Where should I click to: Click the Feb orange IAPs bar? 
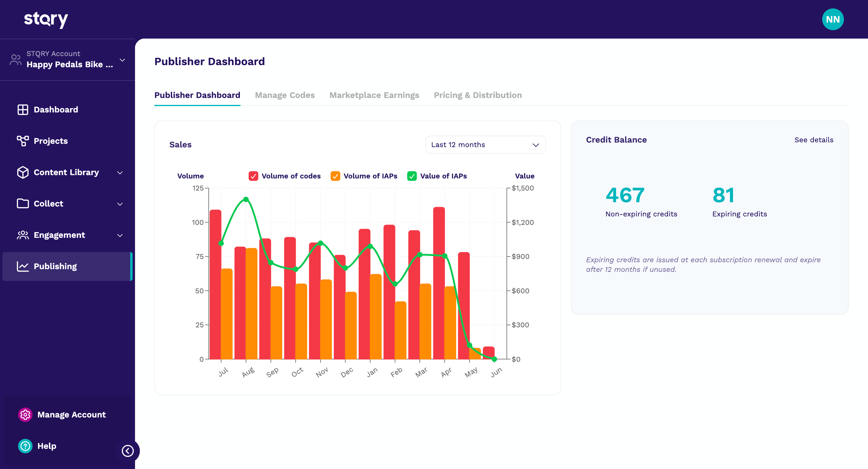400,330
